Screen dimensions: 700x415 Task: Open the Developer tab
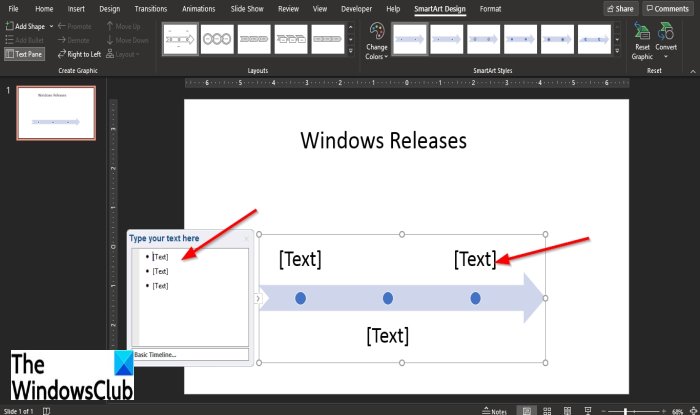coord(356,8)
